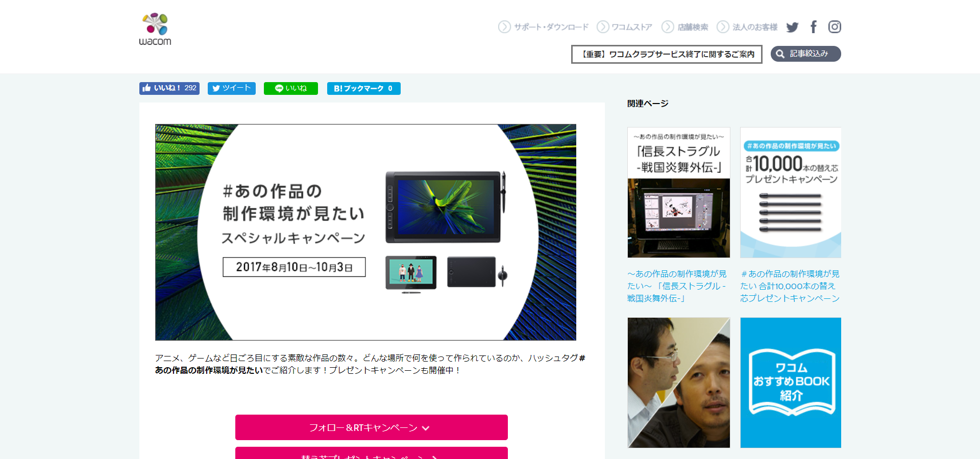This screenshot has height=459, width=980.
Task: Click the 記事絞込み search button
Action: coord(806,54)
